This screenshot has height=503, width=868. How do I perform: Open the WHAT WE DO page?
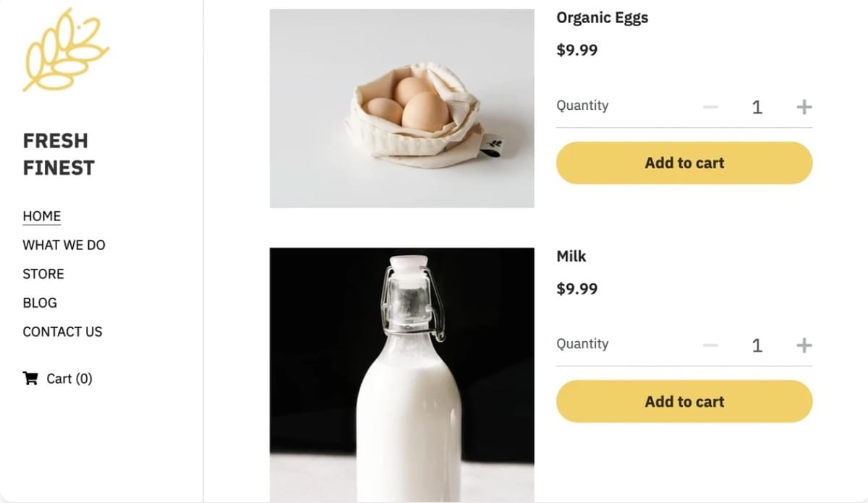(64, 245)
